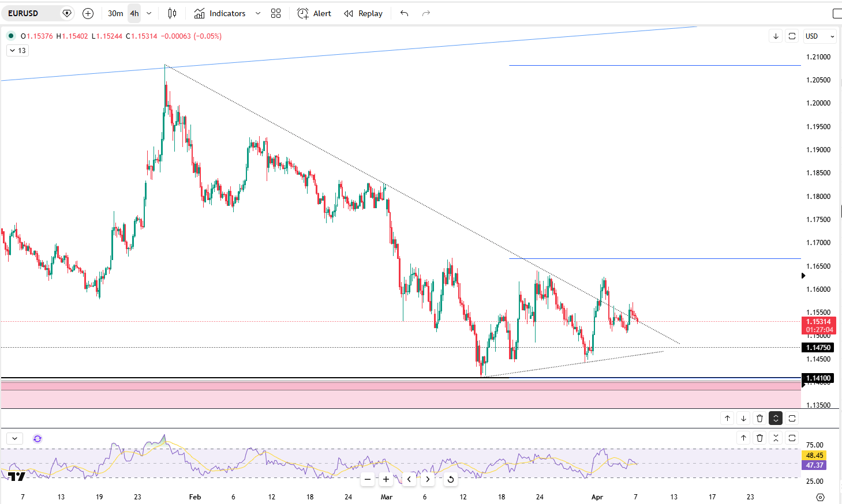Open chart settings hexagon gear icon

tap(820, 497)
